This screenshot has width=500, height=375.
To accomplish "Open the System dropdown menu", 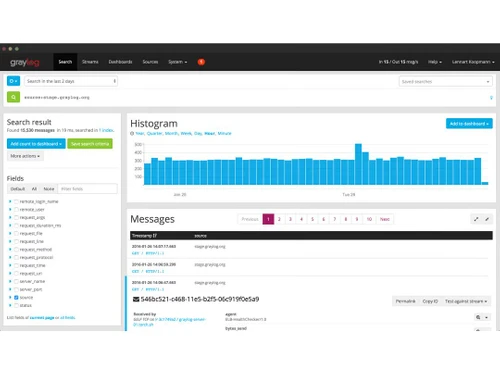I will tap(177, 62).
